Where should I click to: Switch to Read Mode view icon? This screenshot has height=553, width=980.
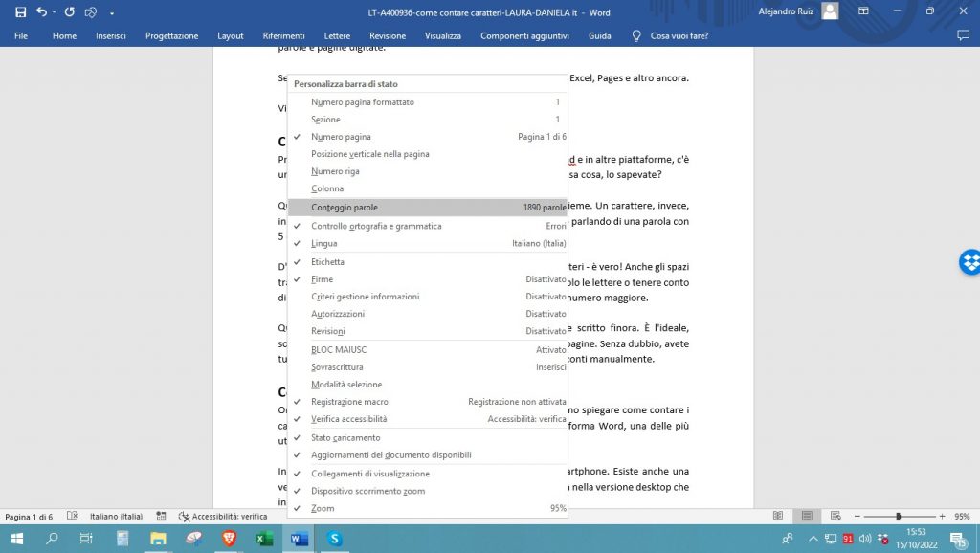(778, 516)
